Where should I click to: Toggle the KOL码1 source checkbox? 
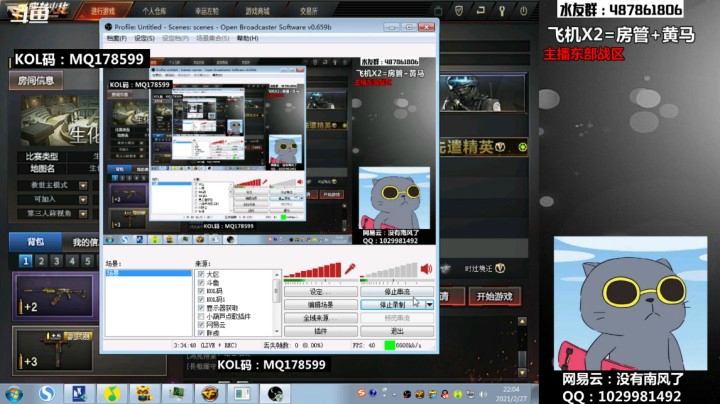coord(201,299)
